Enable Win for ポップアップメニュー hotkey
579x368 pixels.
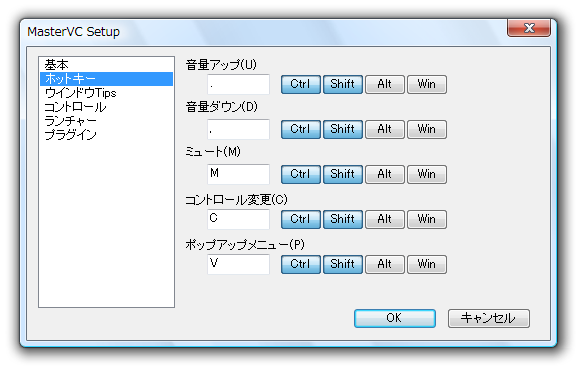click(x=427, y=264)
